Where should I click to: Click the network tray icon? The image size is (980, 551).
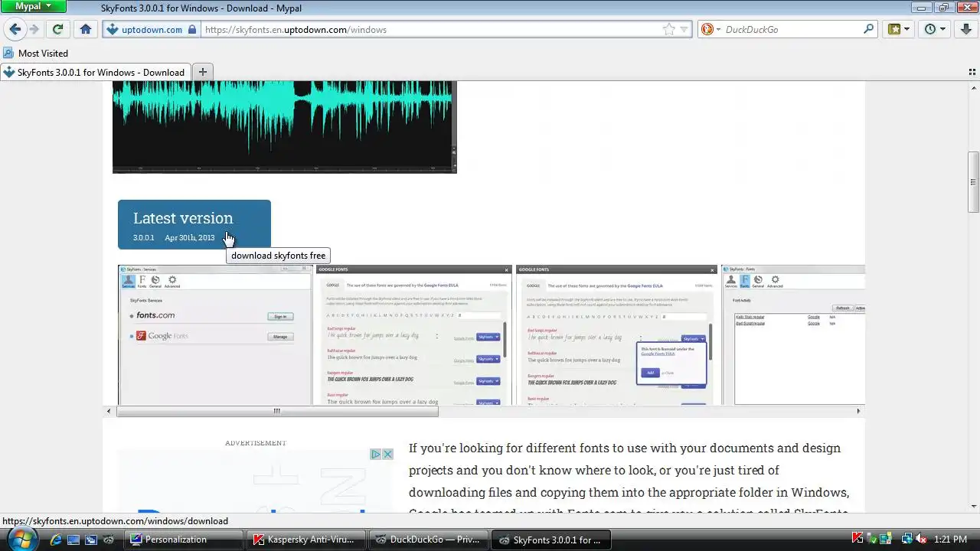(x=906, y=539)
